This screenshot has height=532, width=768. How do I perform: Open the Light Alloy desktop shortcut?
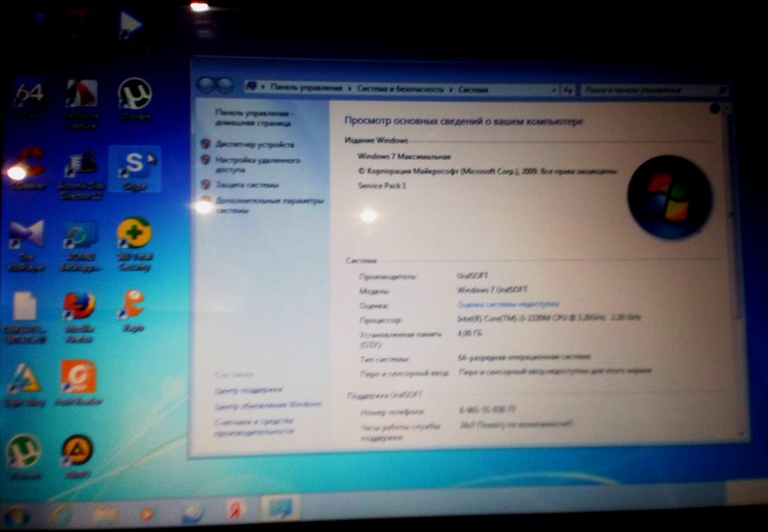pyautogui.click(x=24, y=385)
